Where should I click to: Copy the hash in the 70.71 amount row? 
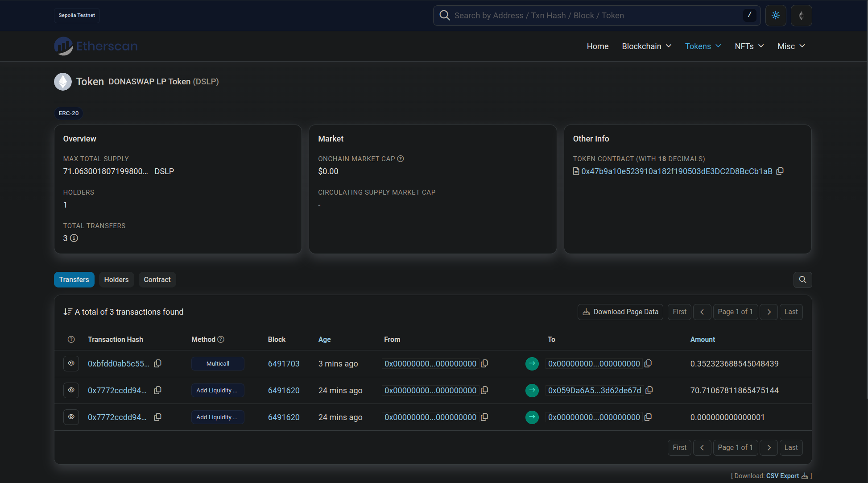157,391
